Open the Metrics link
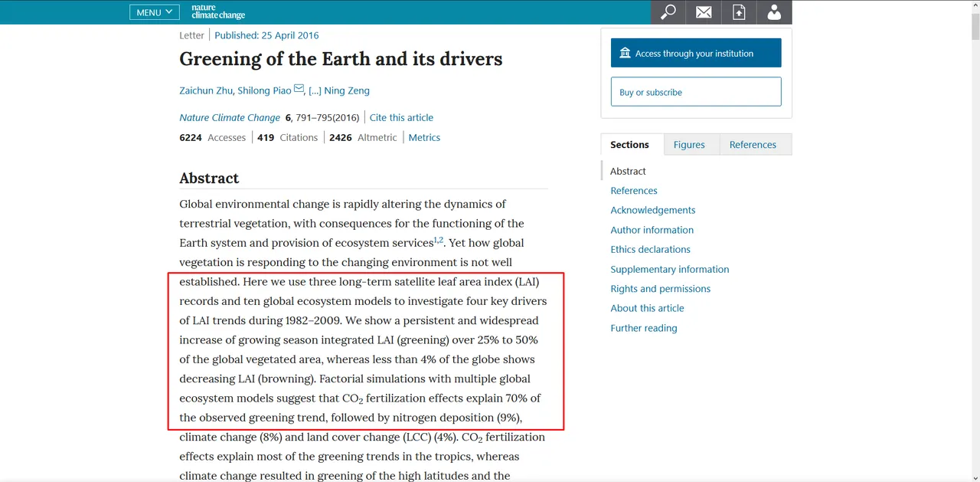The image size is (980, 482). pyautogui.click(x=424, y=137)
